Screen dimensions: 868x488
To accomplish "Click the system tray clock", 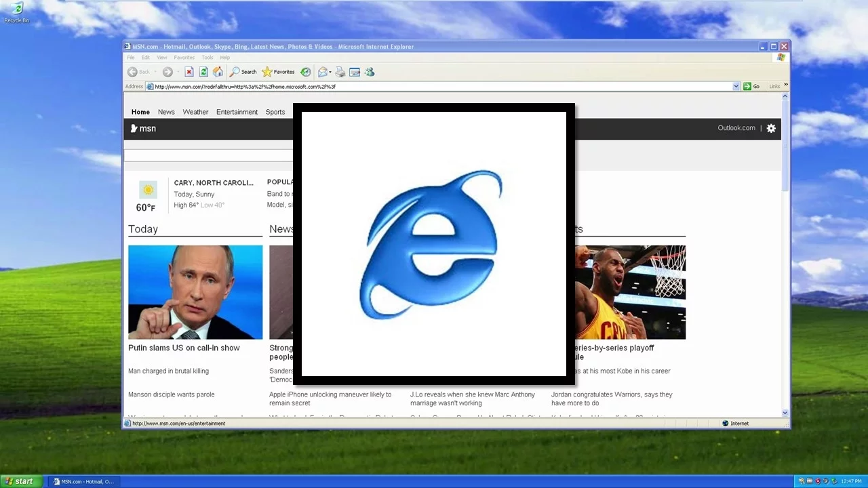I will pyautogui.click(x=851, y=481).
